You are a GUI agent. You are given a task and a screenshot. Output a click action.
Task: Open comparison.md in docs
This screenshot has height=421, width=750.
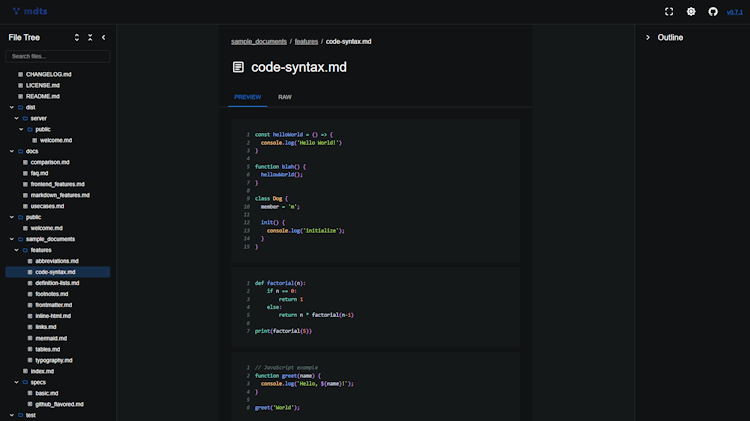click(x=50, y=162)
